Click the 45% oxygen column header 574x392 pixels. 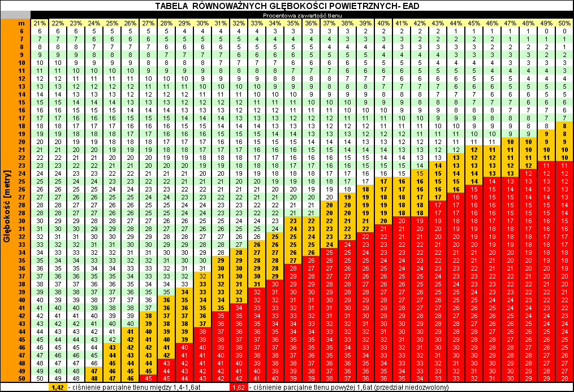tap(474, 23)
